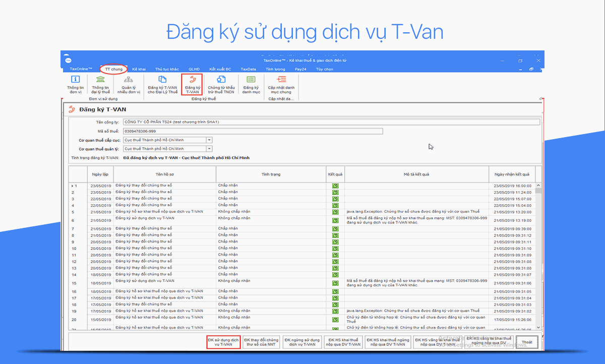The width and height of the screenshot is (605, 364).
Task: Open the Kết xuất BC tab
Action: [220, 69]
